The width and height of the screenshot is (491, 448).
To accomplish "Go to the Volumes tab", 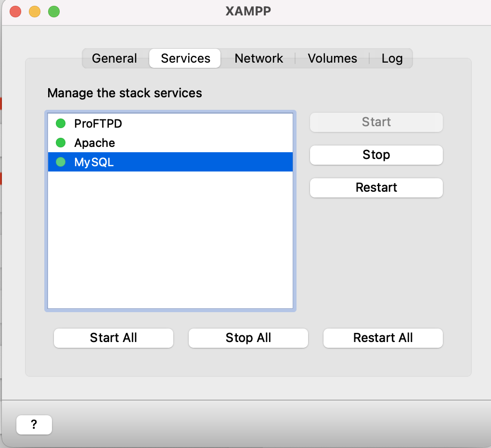I will (332, 58).
